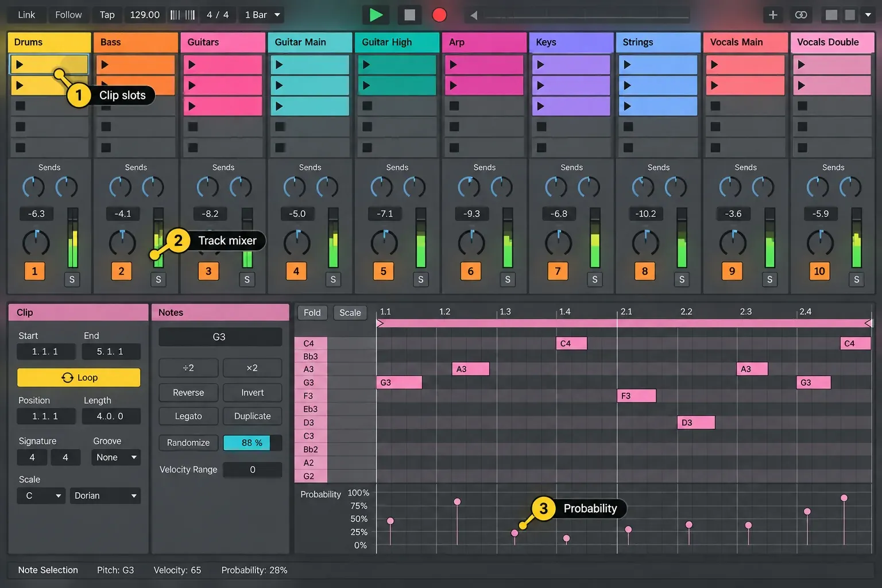Open the Groove None dropdown
The image size is (882, 588).
(x=116, y=457)
